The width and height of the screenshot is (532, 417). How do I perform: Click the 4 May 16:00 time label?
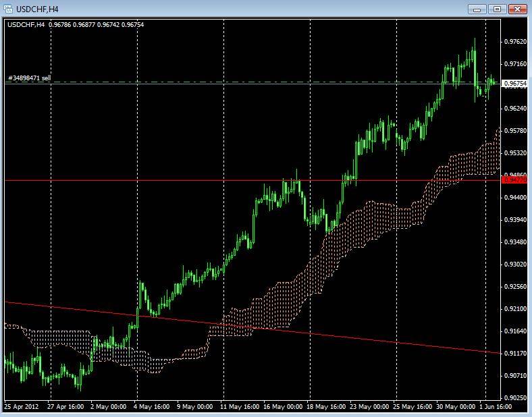151,407
